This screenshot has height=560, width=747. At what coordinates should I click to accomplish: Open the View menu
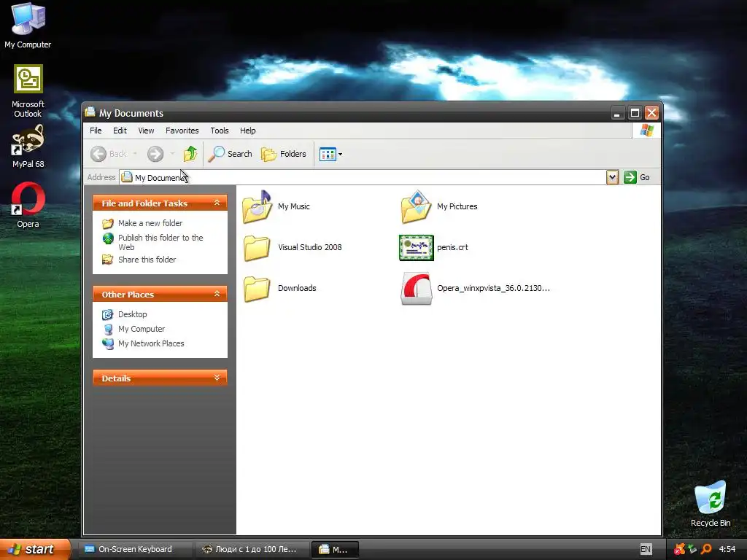146,131
